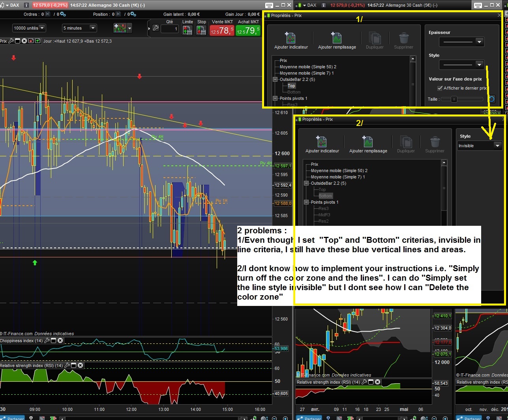Screen dimensions: 508x420
Task: Close the Choppiness index indicator
Action: coord(60,341)
